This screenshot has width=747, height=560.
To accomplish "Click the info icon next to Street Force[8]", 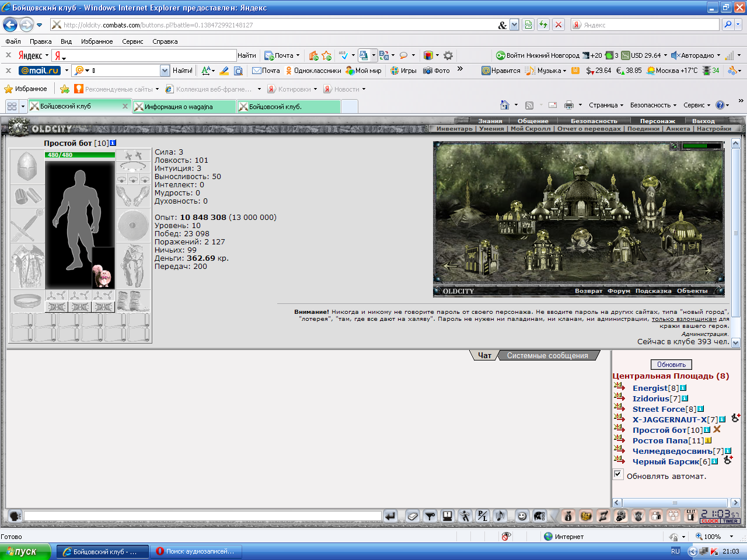I will coord(700,409).
